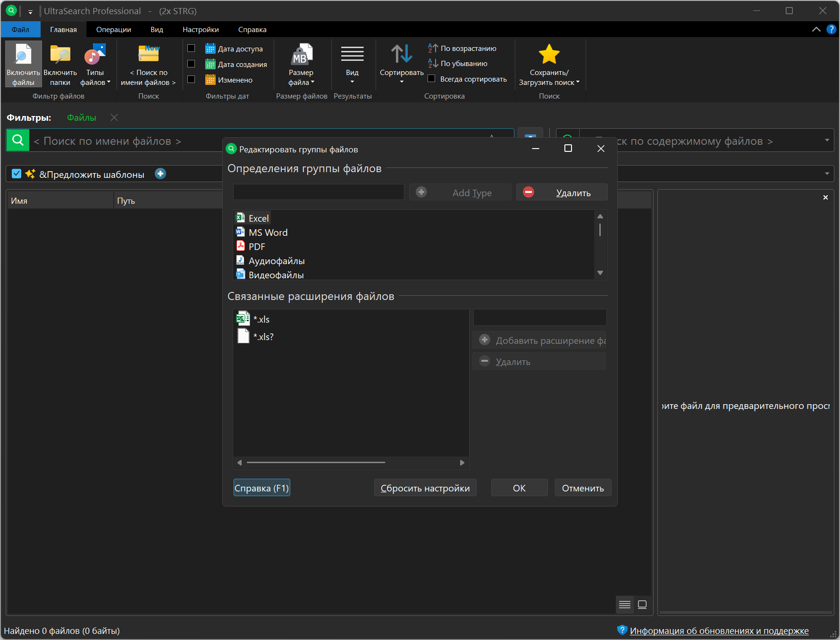Image resolution: width=840 pixels, height=640 pixels.
Task: Switch to the Справка tab
Action: click(252, 29)
